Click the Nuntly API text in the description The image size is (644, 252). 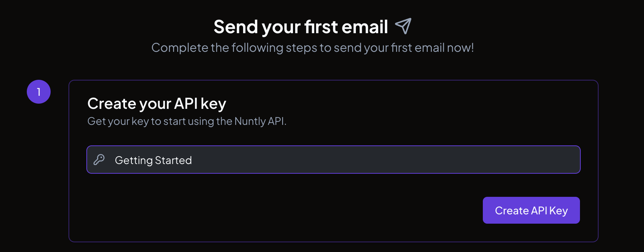coord(259,121)
